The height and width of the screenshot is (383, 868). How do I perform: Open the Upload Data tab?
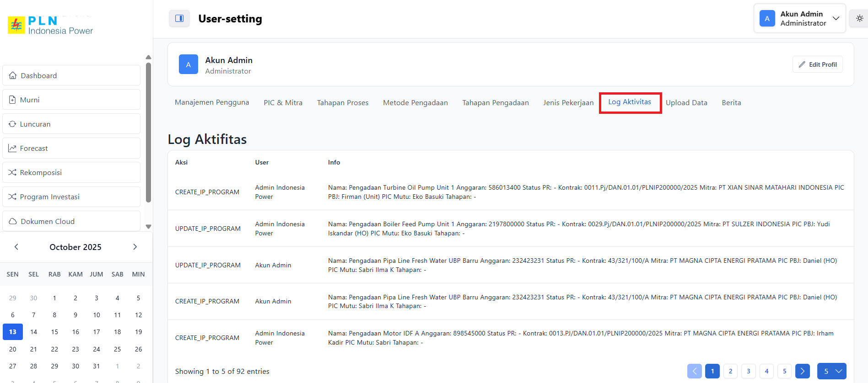686,103
